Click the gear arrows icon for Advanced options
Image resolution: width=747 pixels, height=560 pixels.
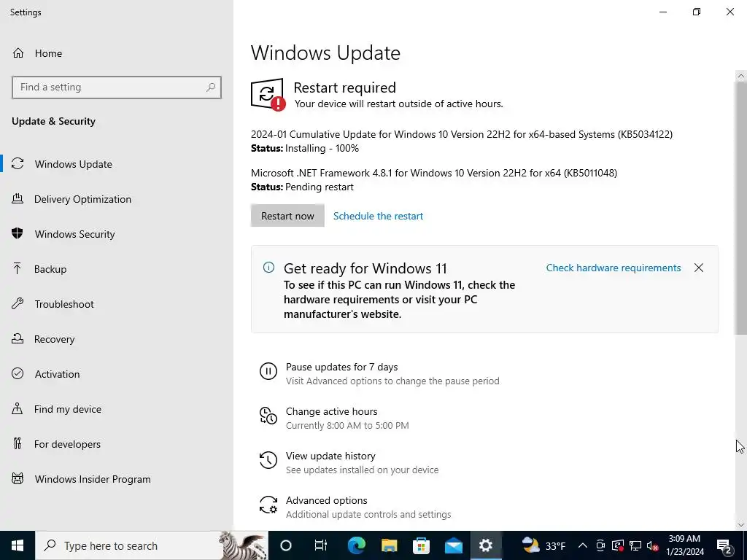click(268, 505)
